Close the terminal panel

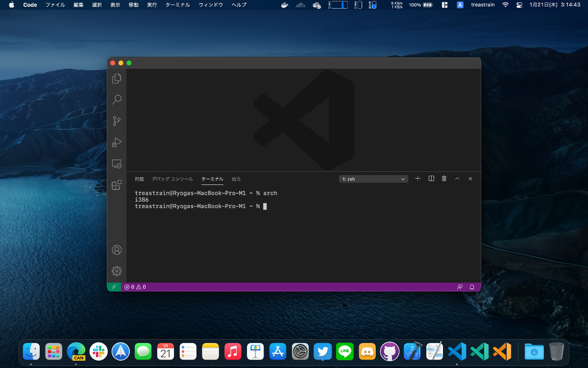470,179
